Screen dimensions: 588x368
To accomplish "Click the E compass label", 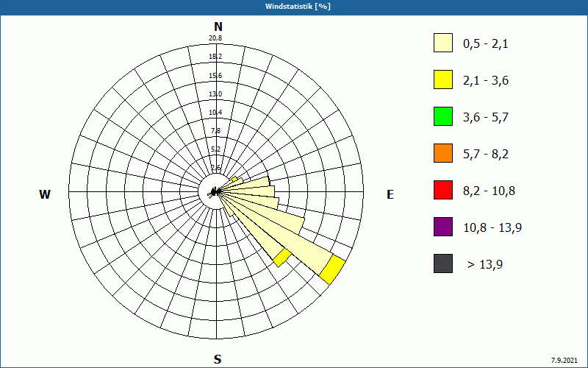I will click(390, 194).
